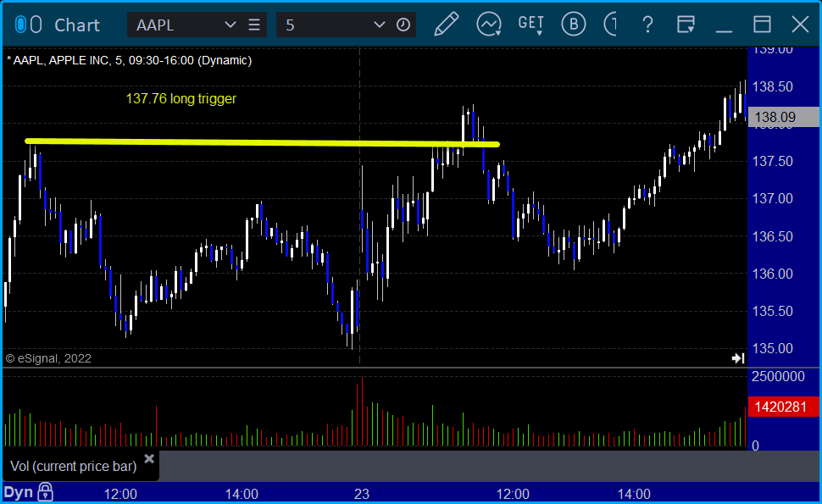822x504 pixels.
Task: Open the time template clock icon
Action: point(403,25)
